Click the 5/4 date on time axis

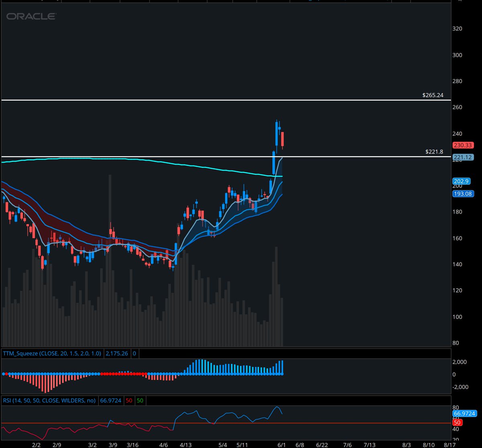pos(223,445)
